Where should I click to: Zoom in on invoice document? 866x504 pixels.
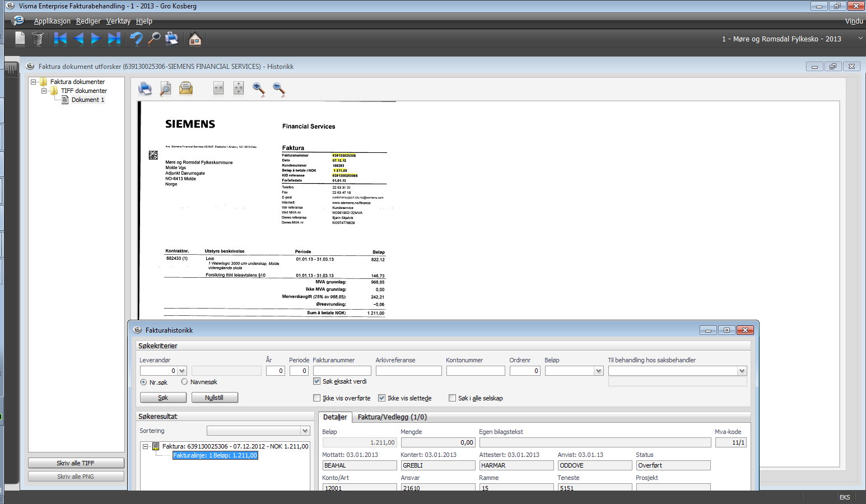click(x=259, y=88)
